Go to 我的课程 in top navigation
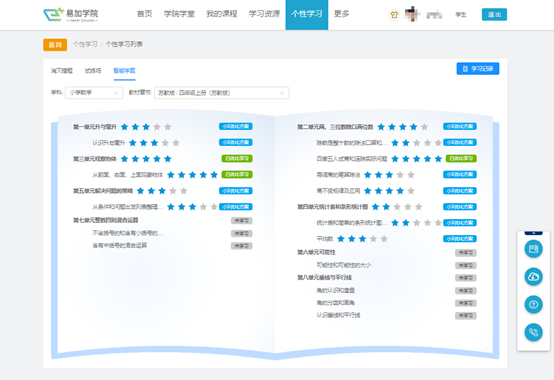The width and height of the screenshot is (554, 380). (222, 14)
